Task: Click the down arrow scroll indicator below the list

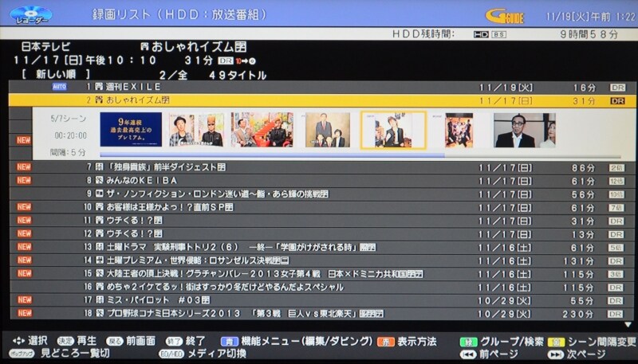Action: [x=628, y=325]
